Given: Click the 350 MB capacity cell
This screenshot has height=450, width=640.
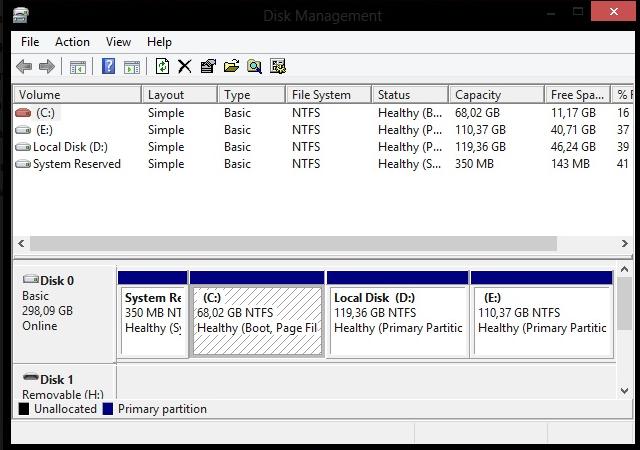Looking at the screenshot, I should point(474,164).
